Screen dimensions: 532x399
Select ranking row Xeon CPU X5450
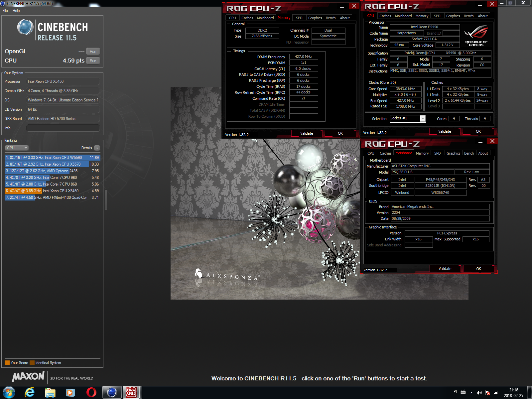pyautogui.click(x=52, y=191)
